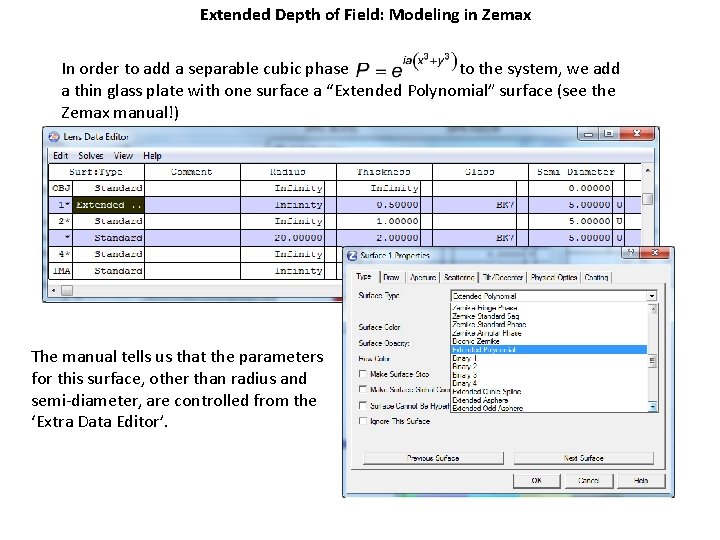Click the down arrow of the surface type list scrollbar
The height and width of the screenshot is (540, 720).
coord(652,406)
